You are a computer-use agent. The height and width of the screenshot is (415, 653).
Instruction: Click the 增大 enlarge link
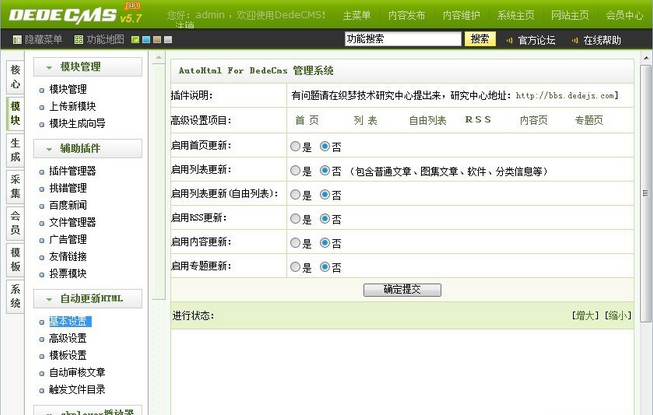[x=585, y=315]
